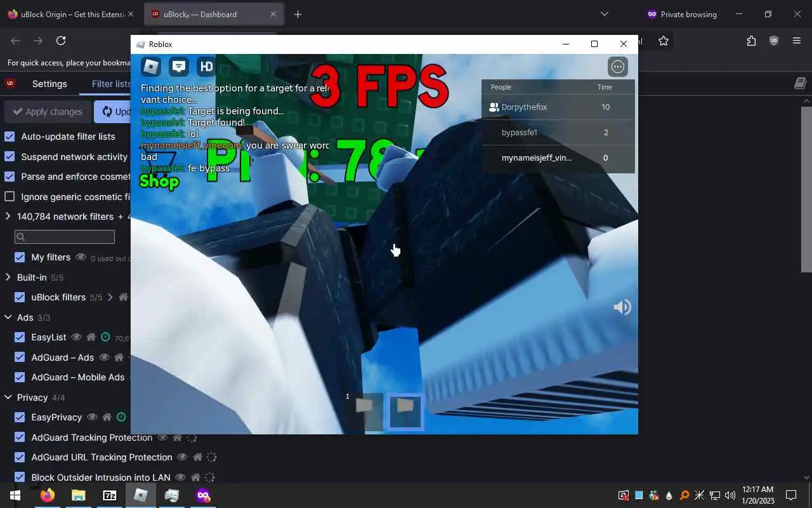Open Block Outsider Intrusion home icon
This screenshot has width=812, height=508.
click(x=195, y=477)
